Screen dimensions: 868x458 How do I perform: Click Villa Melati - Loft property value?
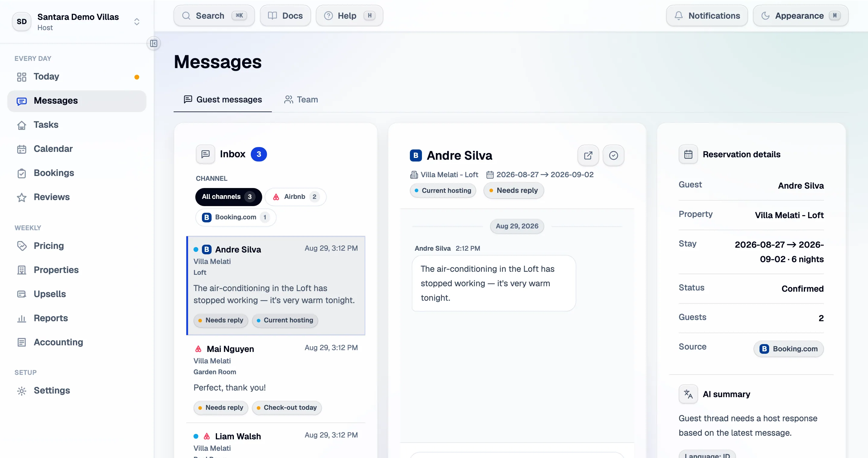(789, 215)
